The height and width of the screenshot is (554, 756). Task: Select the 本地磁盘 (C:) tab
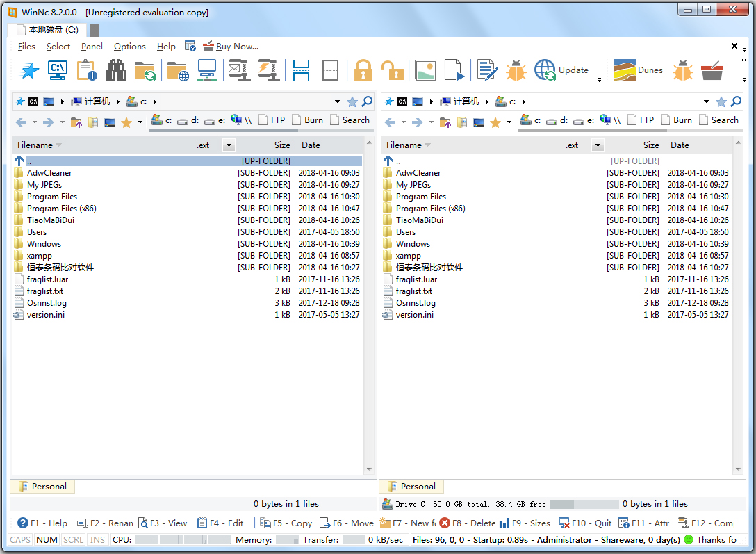47,30
